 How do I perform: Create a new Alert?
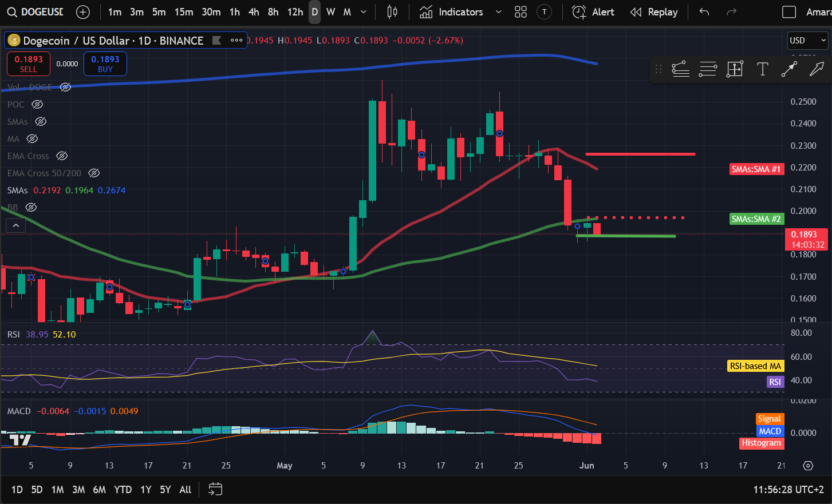click(593, 12)
